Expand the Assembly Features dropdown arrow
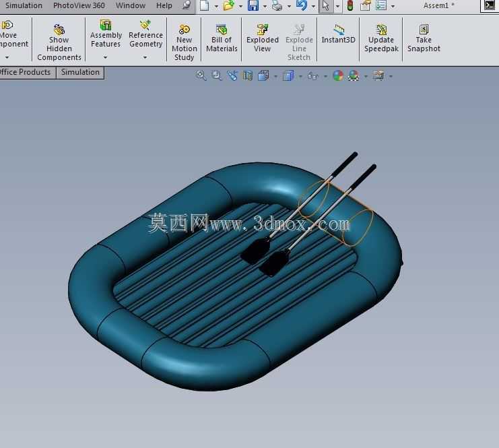 click(105, 57)
